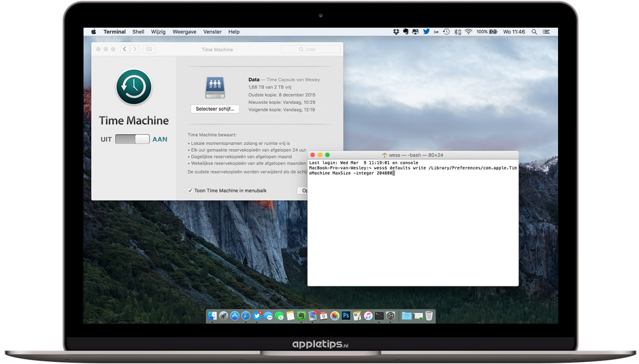639x364 pixels.
Task: Open Safari from the Dock
Action: (245, 316)
